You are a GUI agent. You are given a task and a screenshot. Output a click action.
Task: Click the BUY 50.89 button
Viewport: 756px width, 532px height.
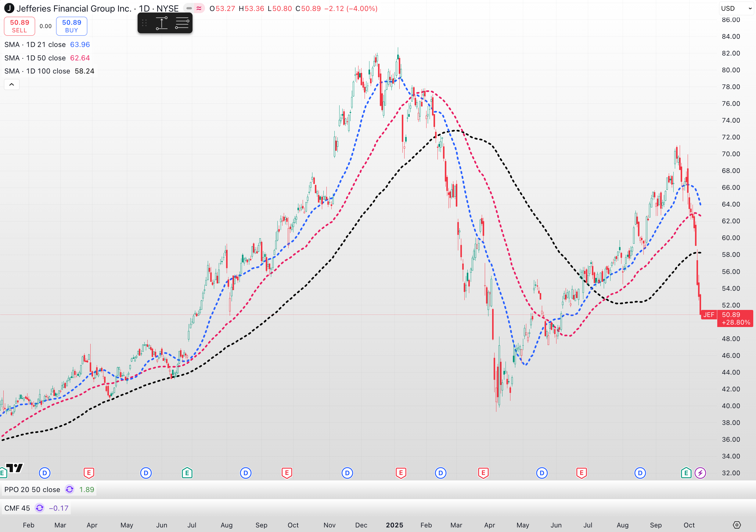71,26
